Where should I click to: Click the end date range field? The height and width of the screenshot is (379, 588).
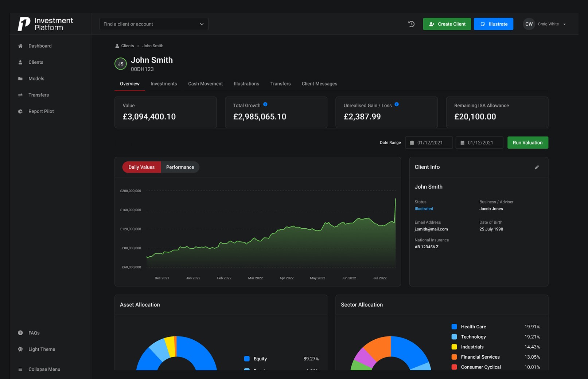[x=479, y=143]
